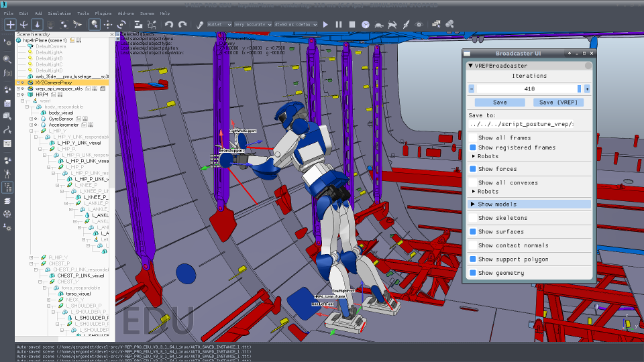The width and height of the screenshot is (644, 362).
Task: Start the simulation with the play button
Action: 326,24
